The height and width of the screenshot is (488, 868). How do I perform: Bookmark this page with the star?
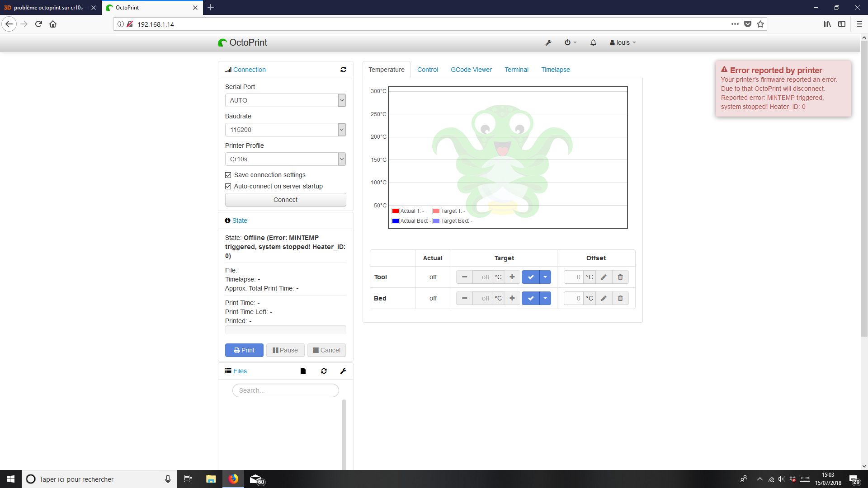point(760,24)
